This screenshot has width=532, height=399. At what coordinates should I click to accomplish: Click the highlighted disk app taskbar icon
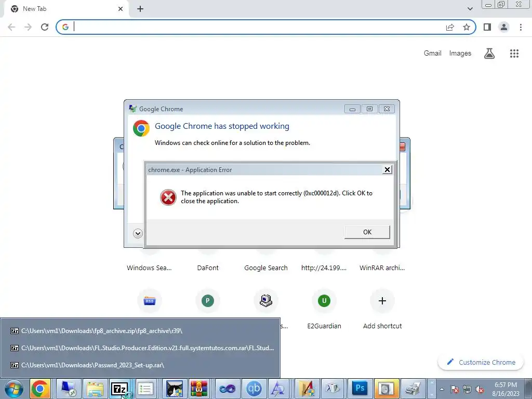[x=386, y=389]
